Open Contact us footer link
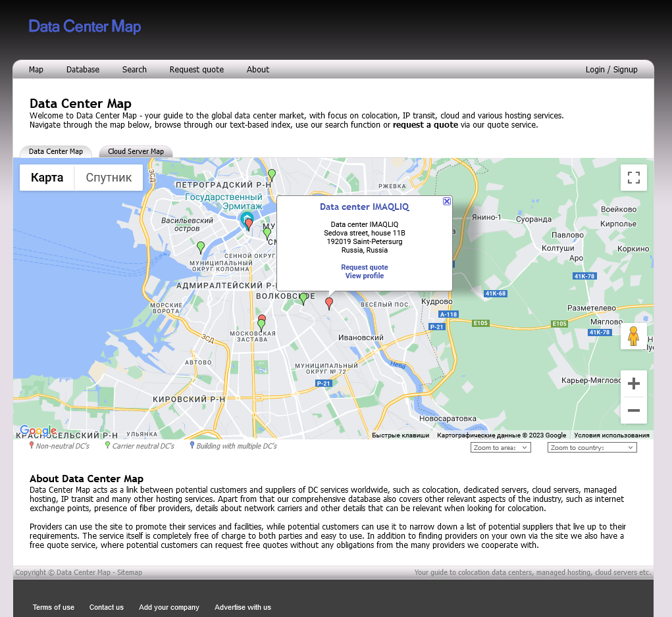672x617 pixels. coord(106,607)
